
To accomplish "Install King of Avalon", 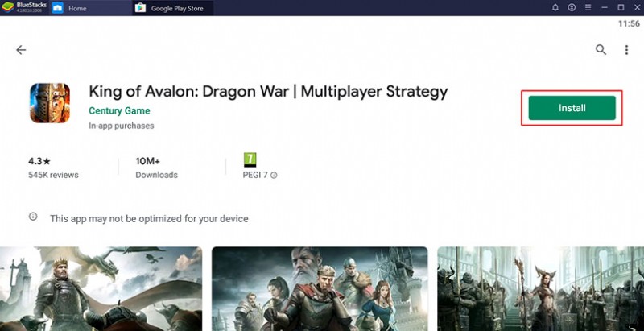I will pyautogui.click(x=572, y=108).
